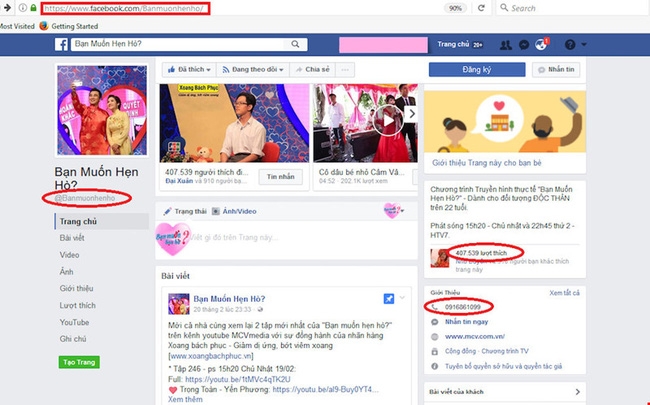Open Ảnh sidebar tab
Image resolution: width=650 pixels, height=405 pixels.
(66, 272)
